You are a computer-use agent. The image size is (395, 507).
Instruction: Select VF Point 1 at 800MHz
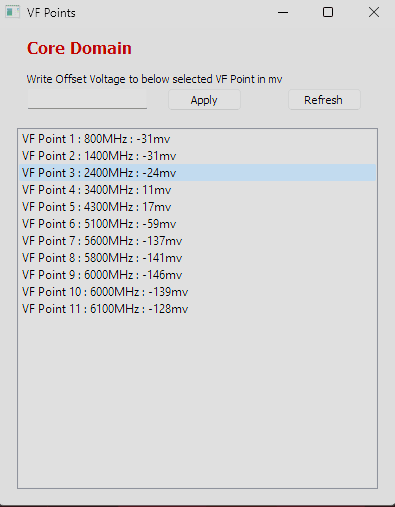pos(197,139)
